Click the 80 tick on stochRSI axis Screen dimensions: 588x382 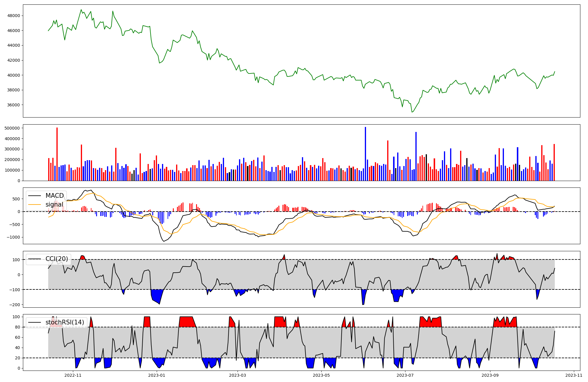pyautogui.click(x=18, y=327)
